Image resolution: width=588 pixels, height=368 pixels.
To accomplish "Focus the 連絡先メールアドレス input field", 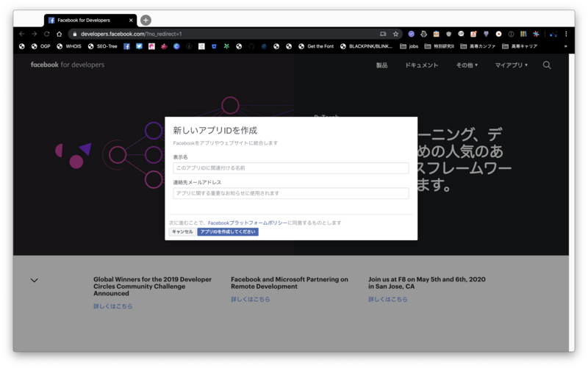I will point(291,193).
